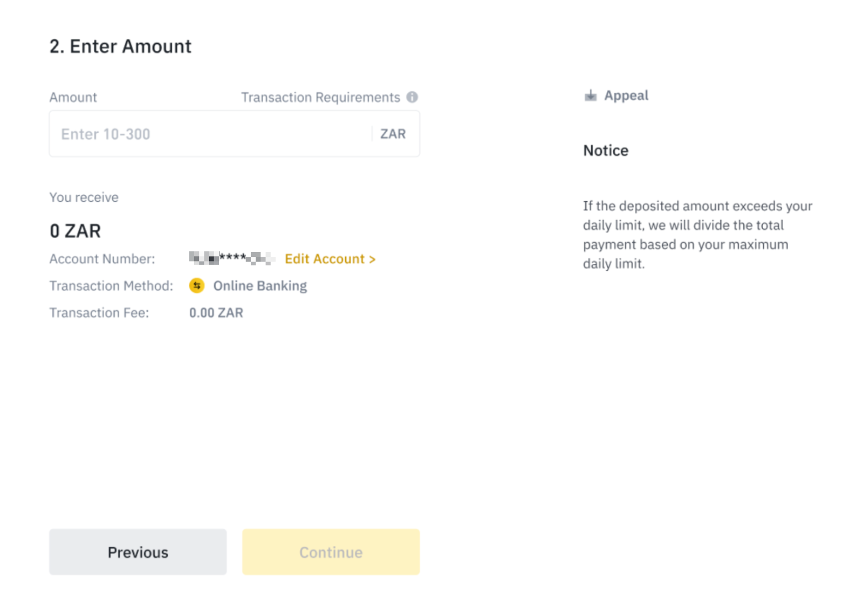
Task: Click the Transaction Requirements info icon
Action: point(412,97)
